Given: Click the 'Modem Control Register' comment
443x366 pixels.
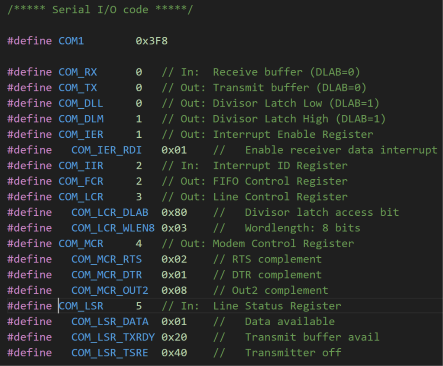Looking at the screenshot, I should pyautogui.click(x=283, y=244).
